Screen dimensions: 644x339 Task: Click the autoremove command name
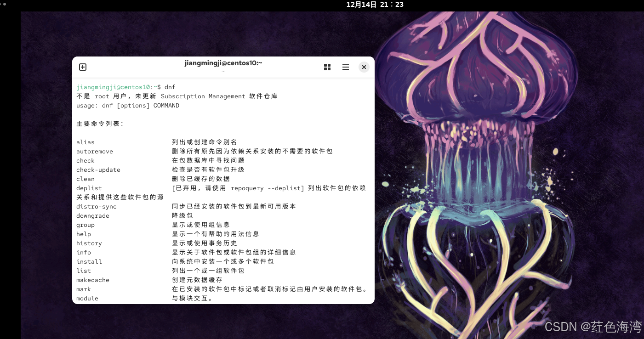point(95,151)
